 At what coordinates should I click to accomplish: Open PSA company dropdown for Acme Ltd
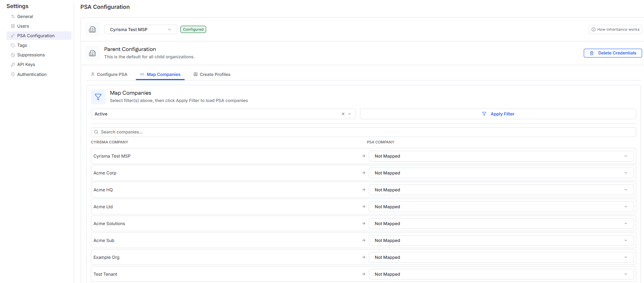pyautogui.click(x=501, y=207)
